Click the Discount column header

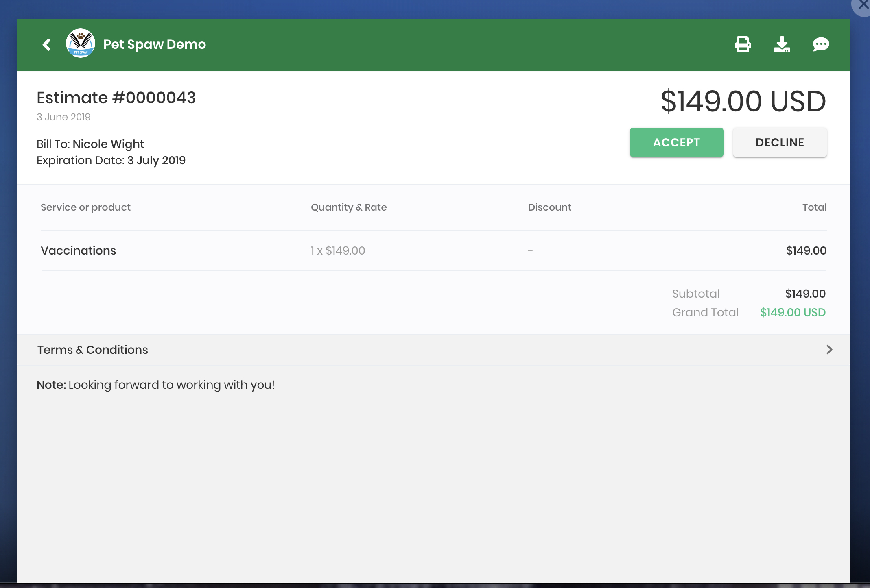(x=549, y=207)
